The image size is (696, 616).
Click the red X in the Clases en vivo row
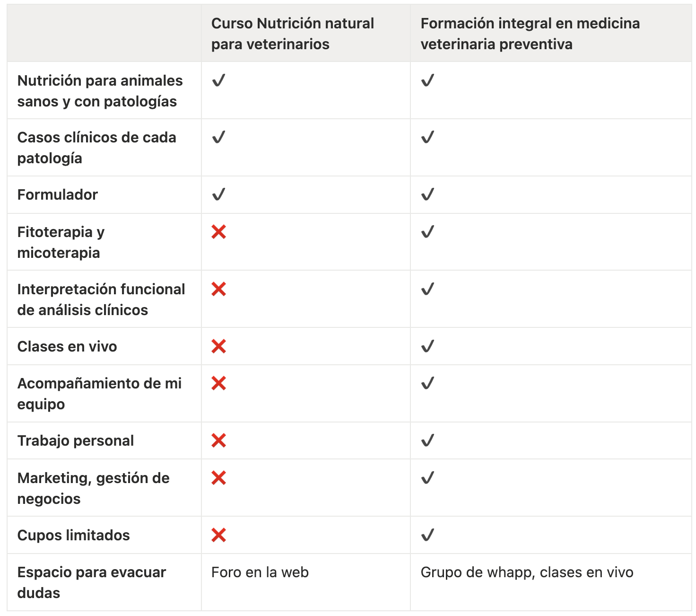click(218, 346)
